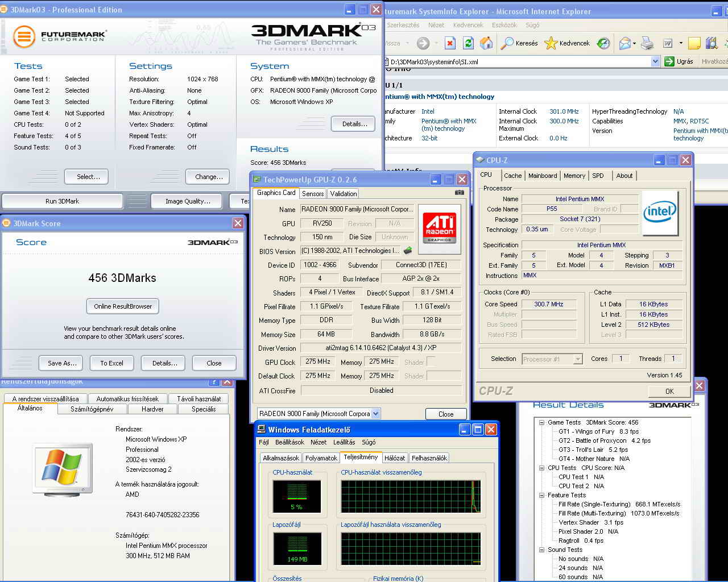Click the CPU-Z title bar app icon
The image size is (728, 582).
click(481, 160)
